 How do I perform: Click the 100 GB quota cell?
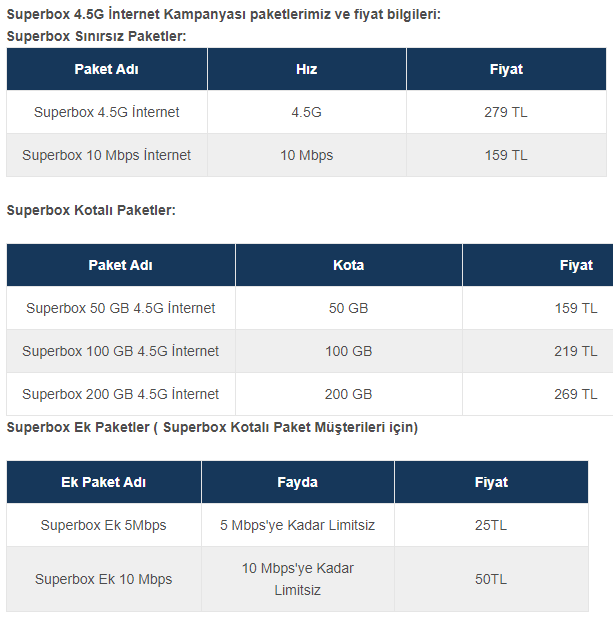tap(348, 351)
